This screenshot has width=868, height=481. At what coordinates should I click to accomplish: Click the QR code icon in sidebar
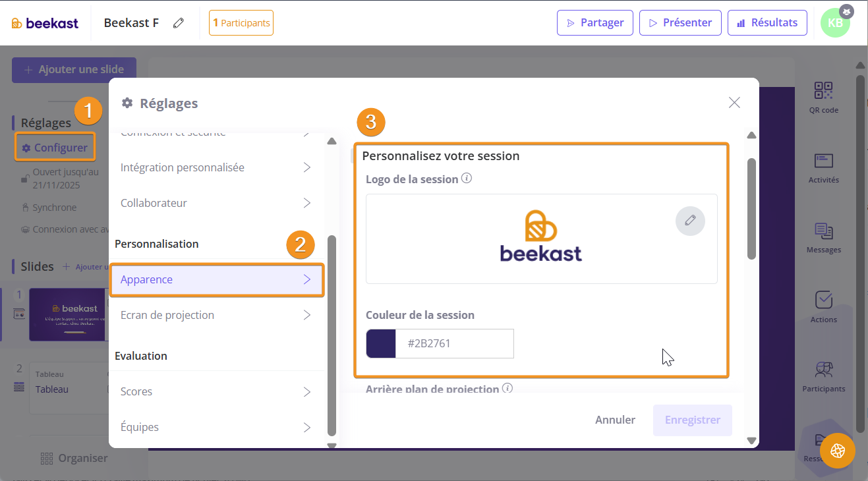point(823,91)
